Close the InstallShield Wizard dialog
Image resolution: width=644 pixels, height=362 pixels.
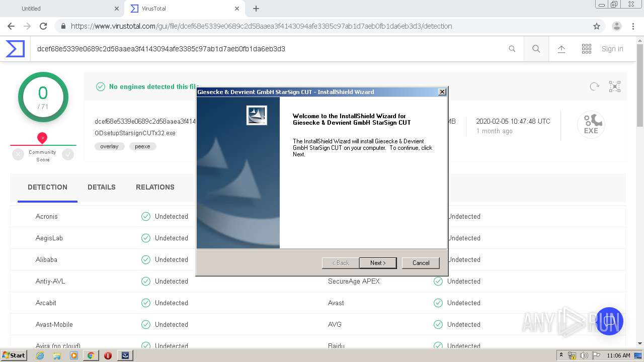pyautogui.click(x=442, y=92)
